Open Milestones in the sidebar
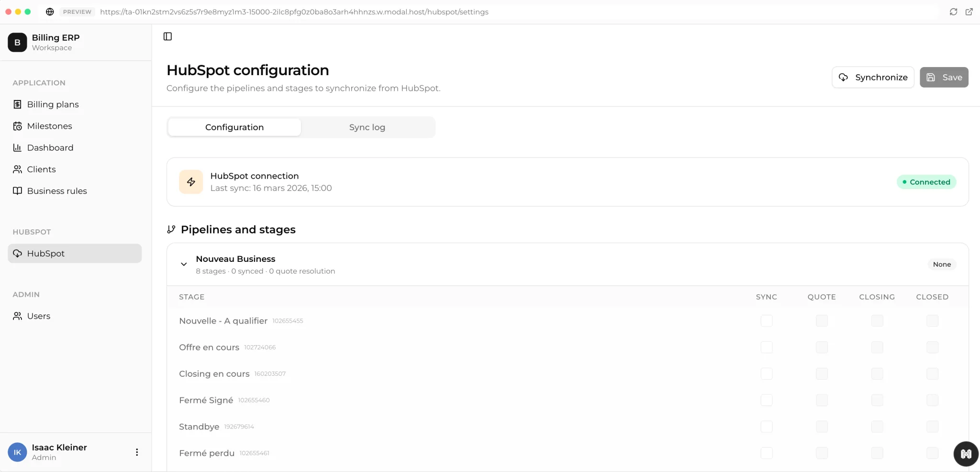 pos(75,126)
